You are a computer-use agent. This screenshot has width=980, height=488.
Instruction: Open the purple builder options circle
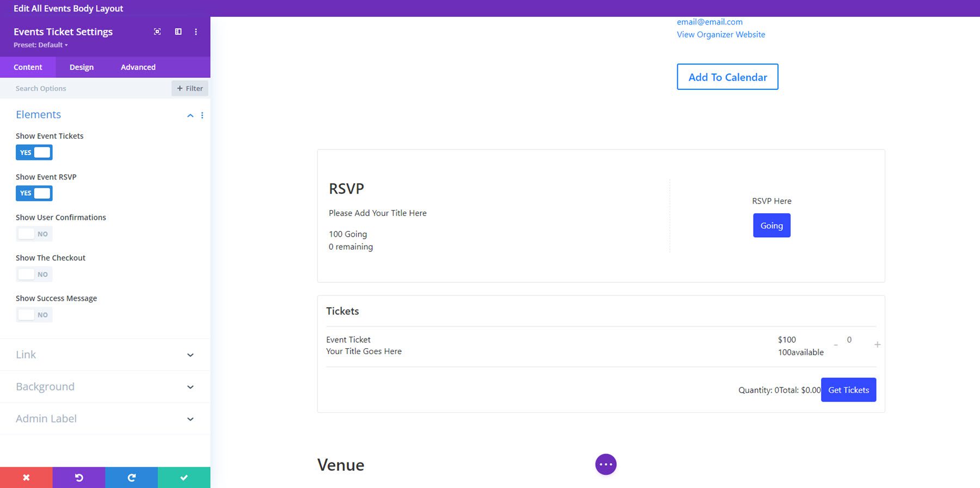point(605,464)
